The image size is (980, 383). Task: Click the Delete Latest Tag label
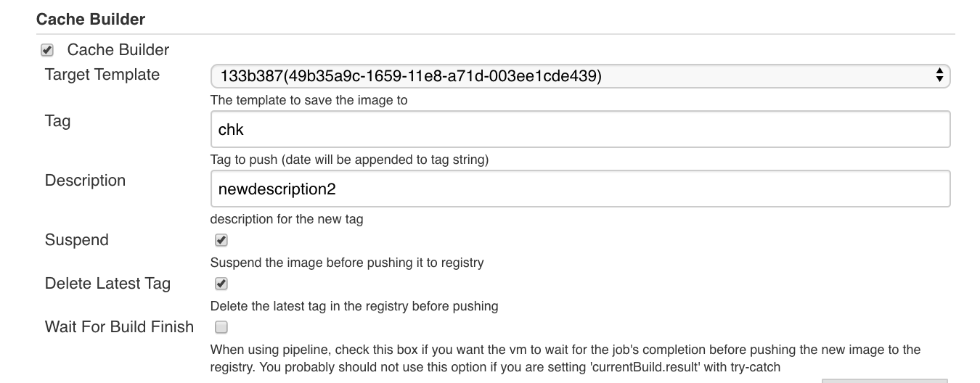pyautogui.click(x=107, y=284)
